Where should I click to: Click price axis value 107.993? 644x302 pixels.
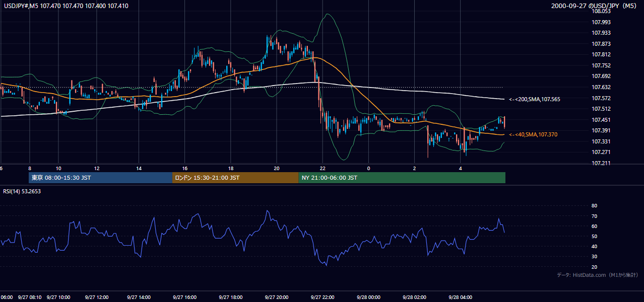(601, 22)
